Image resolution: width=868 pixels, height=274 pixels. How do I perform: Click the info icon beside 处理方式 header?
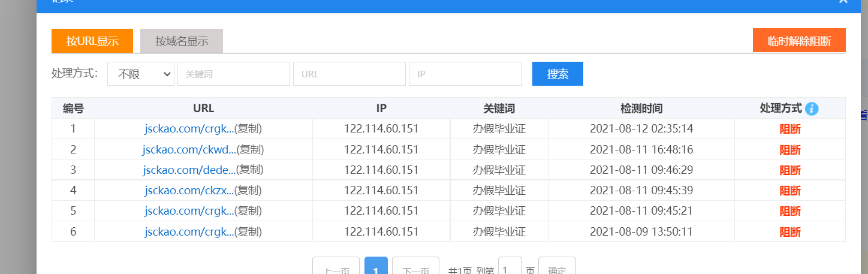coord(812,109)
